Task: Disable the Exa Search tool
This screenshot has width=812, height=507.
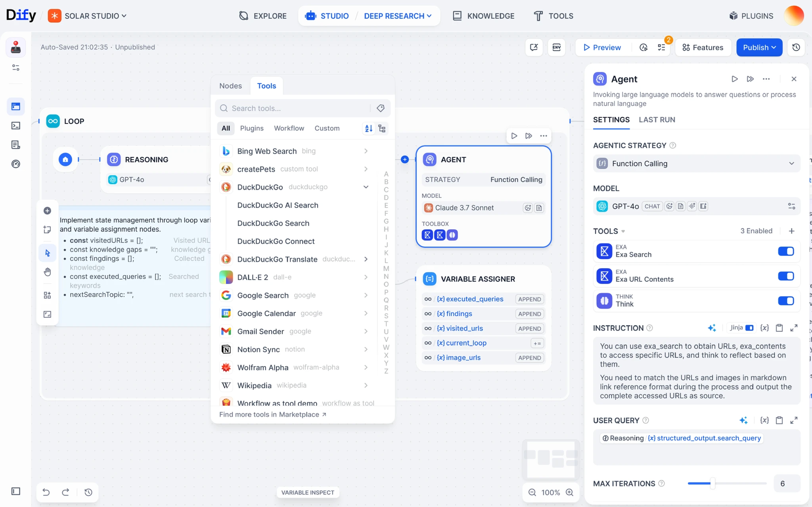Action: point(786,251)
